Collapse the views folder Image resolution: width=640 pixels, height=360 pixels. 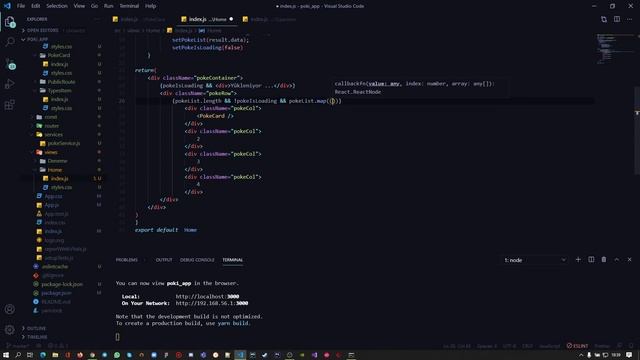point(51,152)
